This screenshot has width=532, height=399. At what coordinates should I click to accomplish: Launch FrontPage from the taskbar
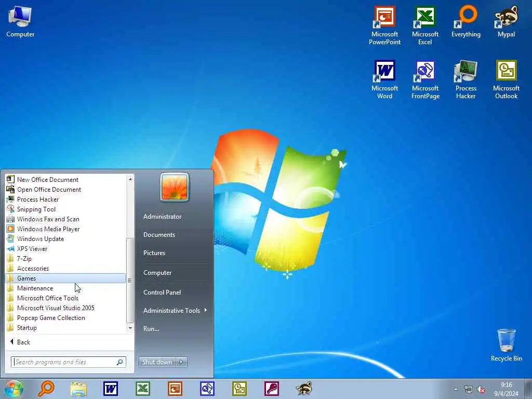207,389
